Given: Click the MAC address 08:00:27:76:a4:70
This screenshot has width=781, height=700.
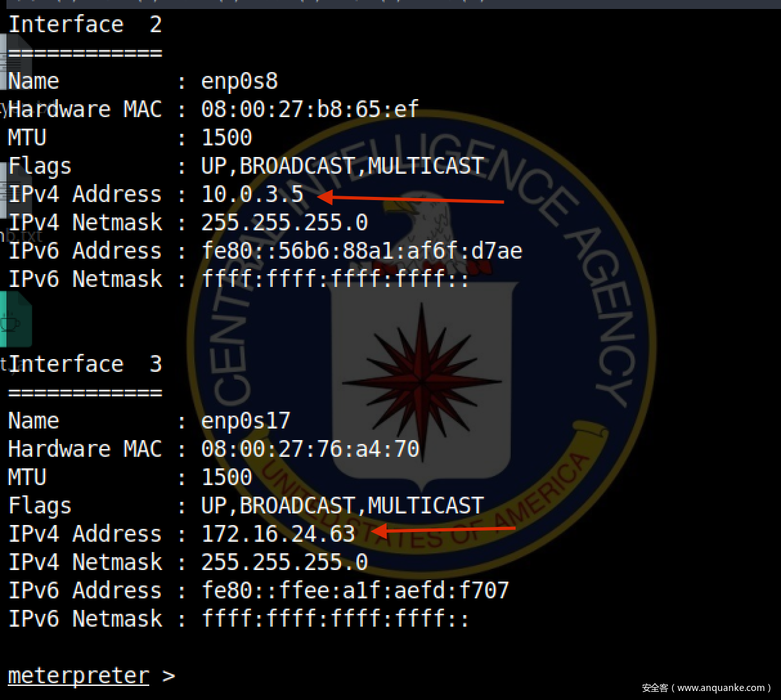Looking at the screenshot, I should pyautogui.click(x=310, y=448).
